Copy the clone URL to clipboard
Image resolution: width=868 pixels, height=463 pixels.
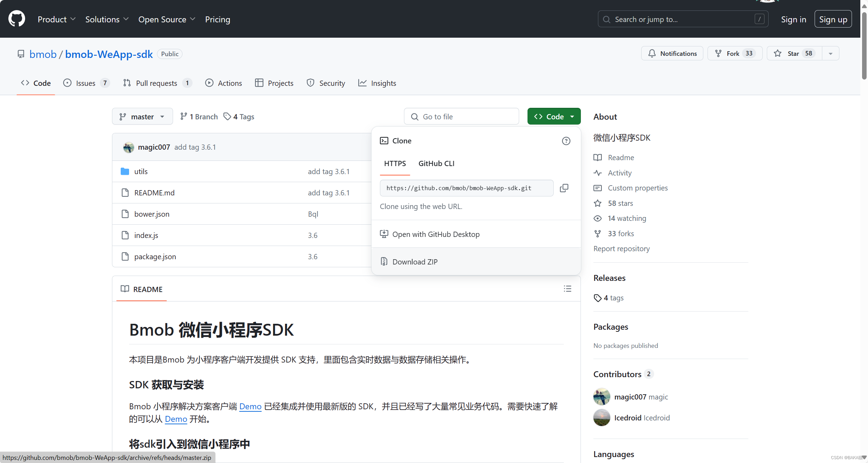[564, 188]
